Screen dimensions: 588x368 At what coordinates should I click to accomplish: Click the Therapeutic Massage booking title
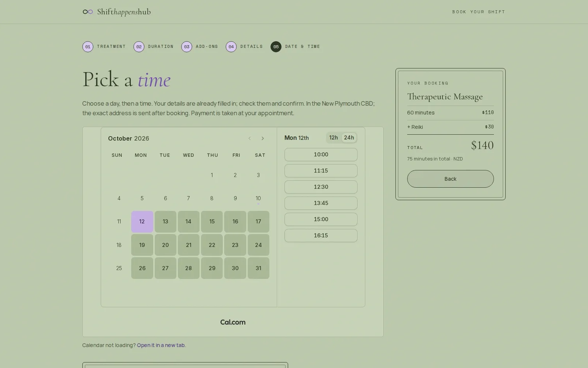point(445,97)
